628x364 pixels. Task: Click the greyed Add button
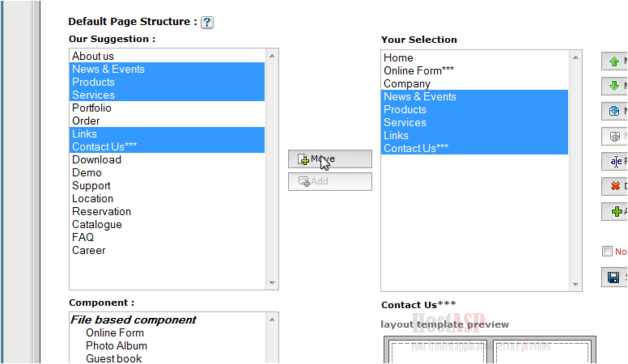pyautogui.click(x=330, y=181)
